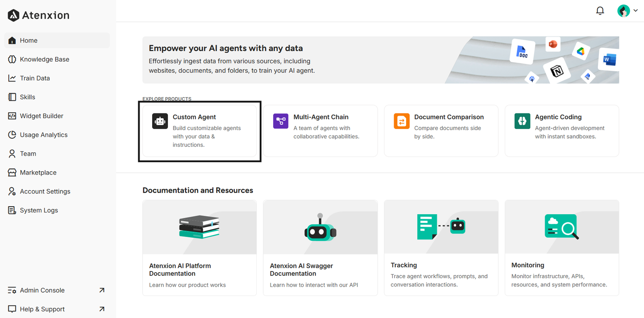This screenshot has height=318, width=644.
Task: Open the Team page
Action: [57, 154]
